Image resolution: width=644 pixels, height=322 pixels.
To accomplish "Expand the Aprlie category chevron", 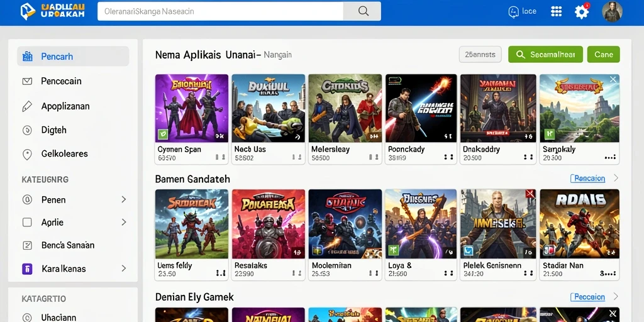I will [124, 222].
